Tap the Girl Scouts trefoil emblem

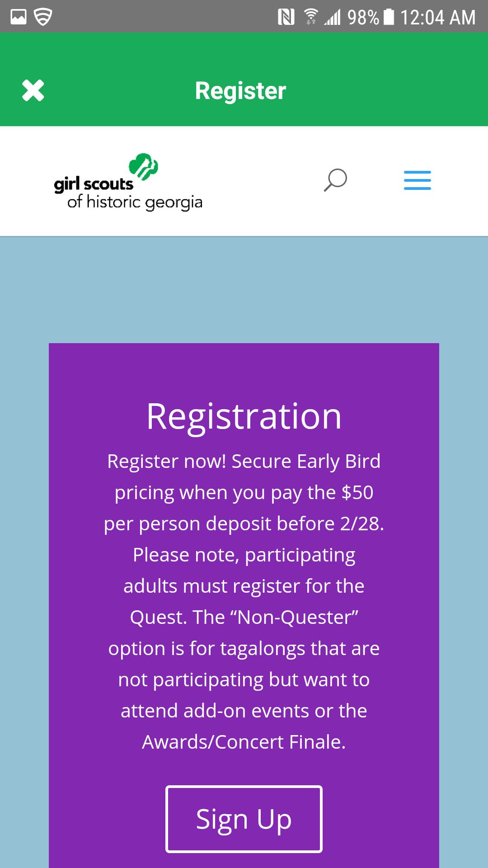[144, 166]
